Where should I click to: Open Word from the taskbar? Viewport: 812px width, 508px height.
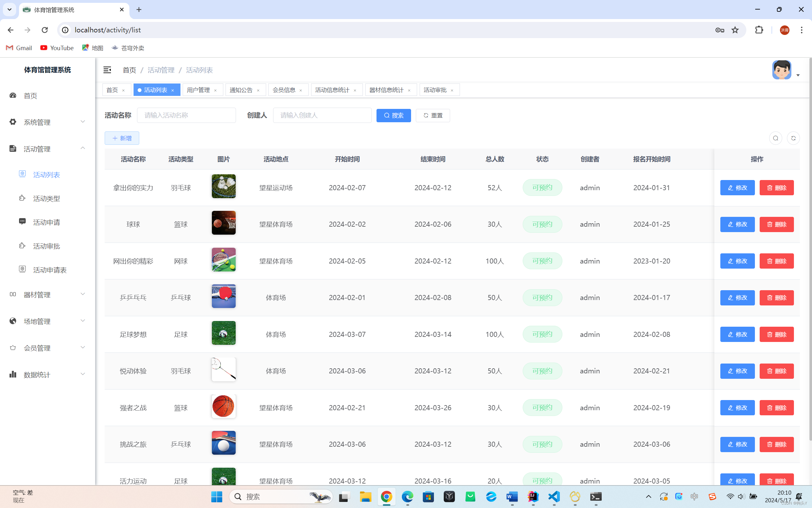pos(512,497)
